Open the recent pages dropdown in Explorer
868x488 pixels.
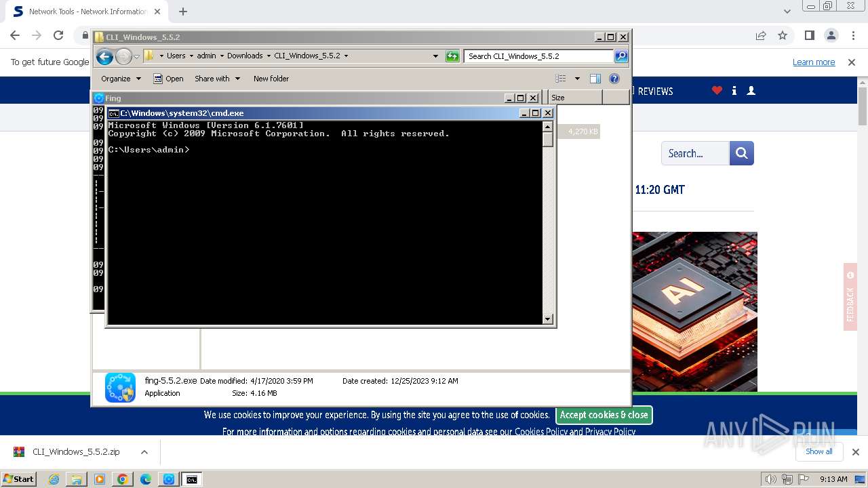click(x=136, y=56)
